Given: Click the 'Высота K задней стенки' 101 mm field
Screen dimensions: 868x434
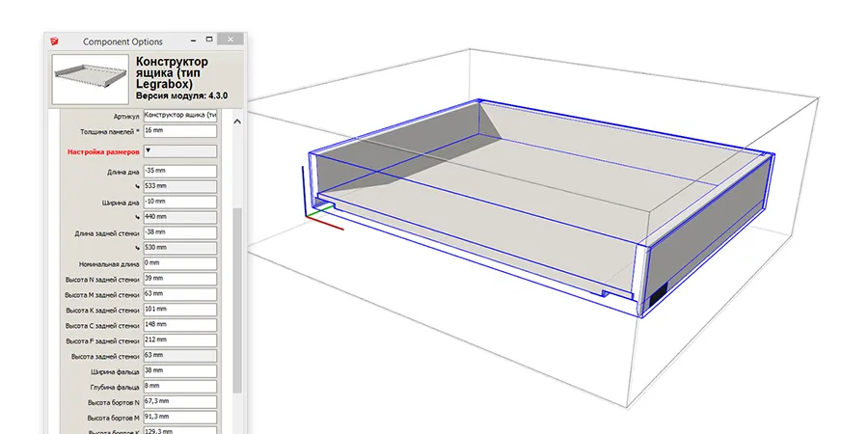Looking at the screenshot, I should [x=178, y=310].
